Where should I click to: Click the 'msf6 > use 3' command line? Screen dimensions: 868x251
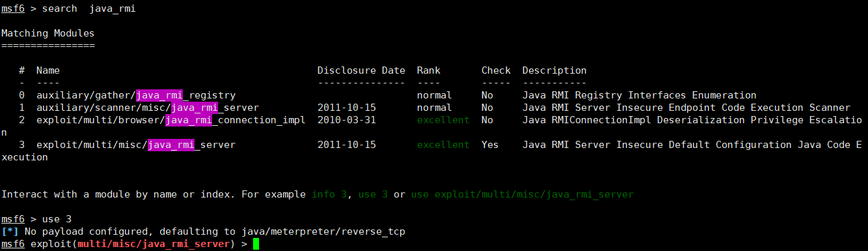36,219
